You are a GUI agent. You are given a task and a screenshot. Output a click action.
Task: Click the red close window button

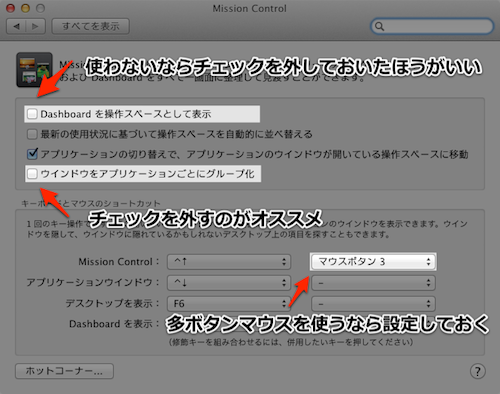11,8
